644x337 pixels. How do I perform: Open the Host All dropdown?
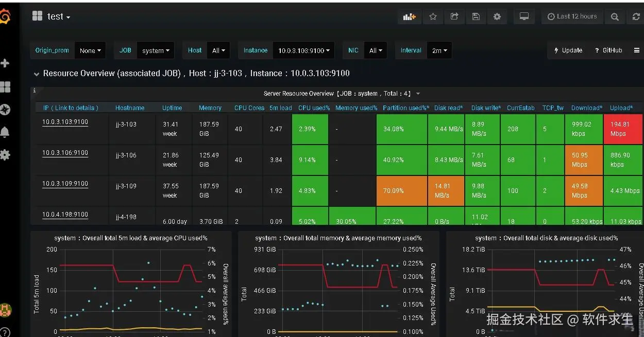(x=219, y=50)
